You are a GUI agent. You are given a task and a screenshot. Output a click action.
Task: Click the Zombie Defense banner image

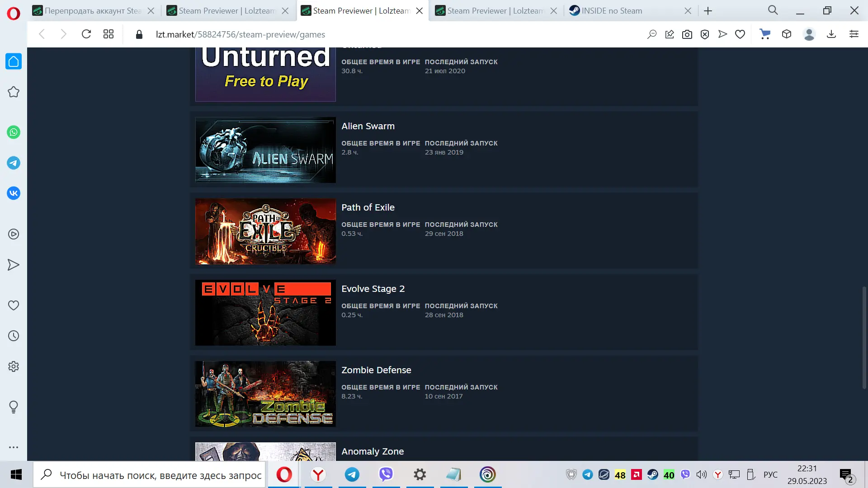pyautogui.click(x=265, y=394)
